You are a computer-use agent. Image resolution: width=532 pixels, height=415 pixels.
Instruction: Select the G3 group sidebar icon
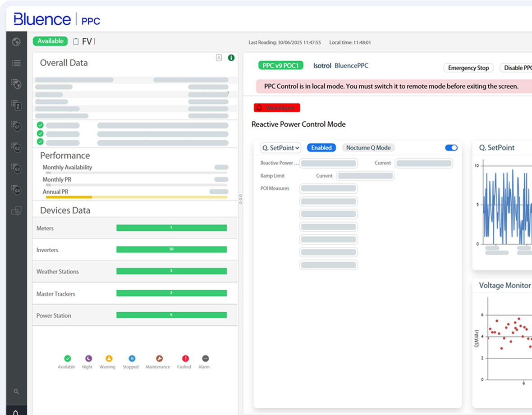pos(16,169)
